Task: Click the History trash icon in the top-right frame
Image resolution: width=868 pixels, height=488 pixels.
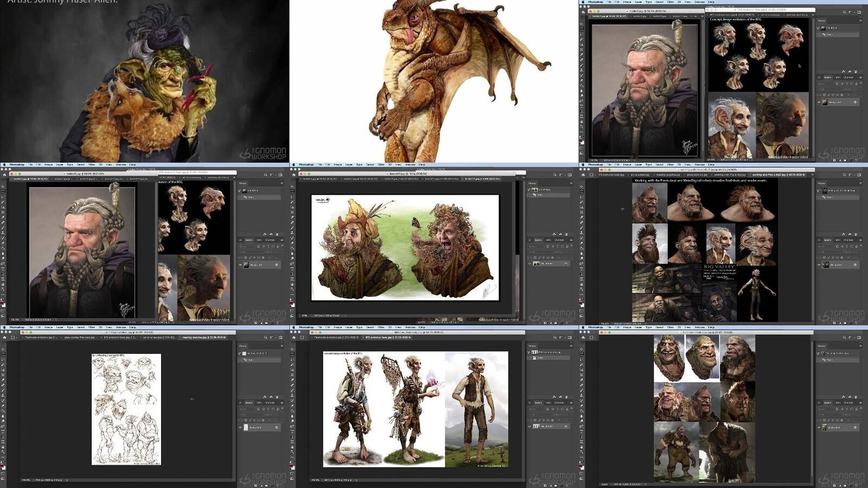Action: point(856,71)
